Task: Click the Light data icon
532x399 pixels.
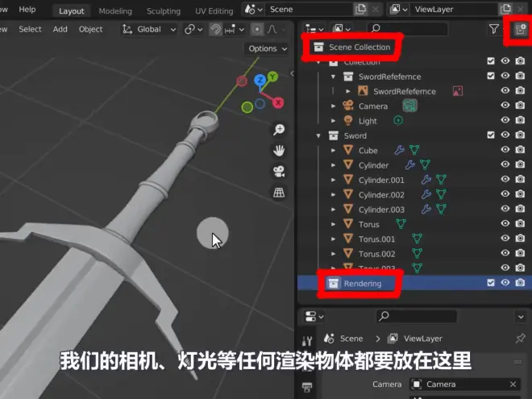Action: [x=398, y=120]
